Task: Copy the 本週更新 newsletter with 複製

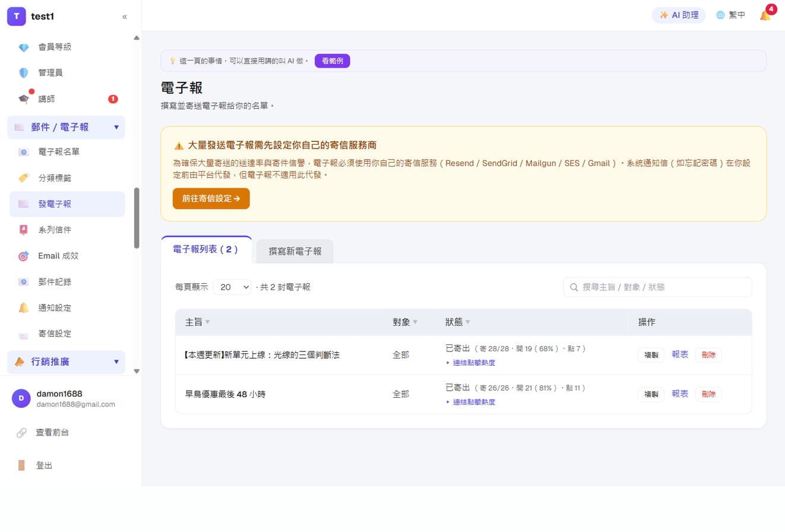Action: (x=651, y=355)
